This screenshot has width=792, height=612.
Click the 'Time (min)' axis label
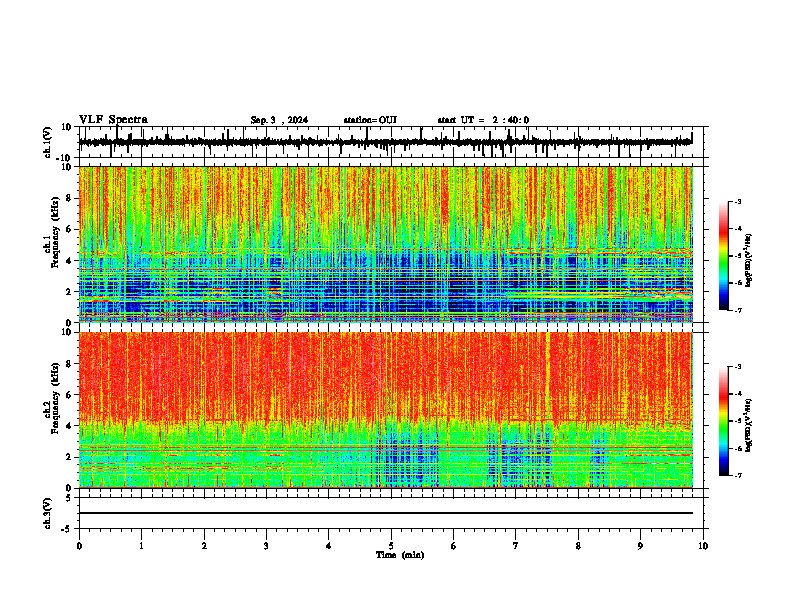pos(400,555)
